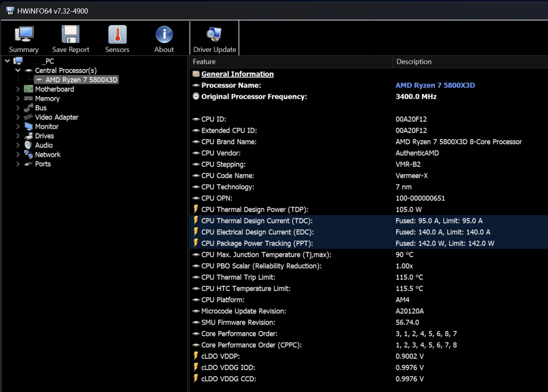Click the A20120A microcode value
Viewport: 548px width, 392px height.
[410, 311]
